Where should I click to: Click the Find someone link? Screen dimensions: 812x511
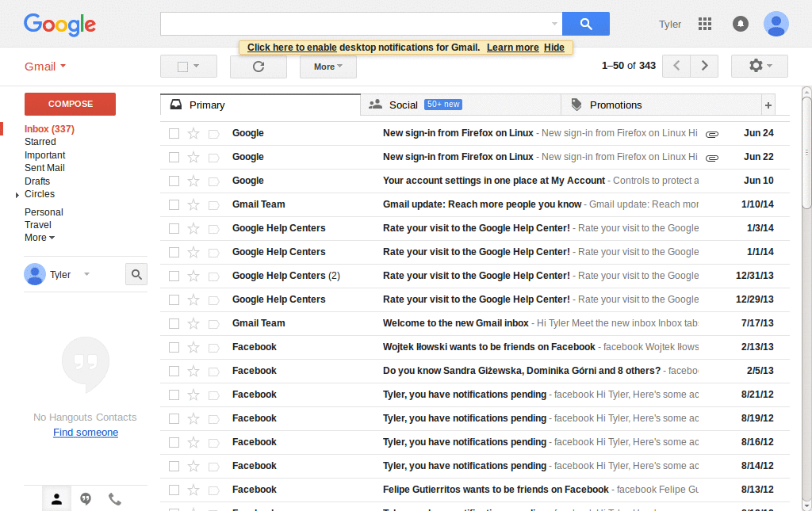(86, 433)
